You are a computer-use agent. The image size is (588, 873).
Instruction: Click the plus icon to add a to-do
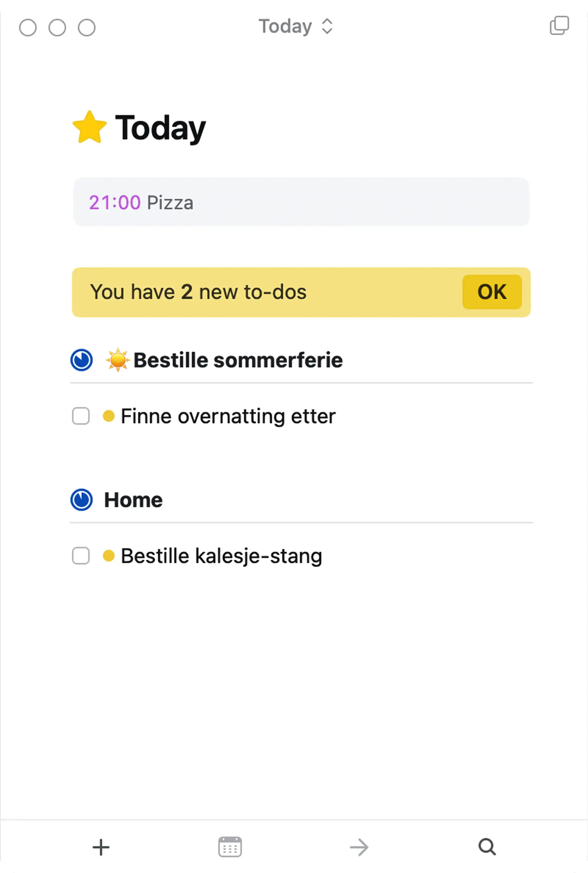(101, 847)
